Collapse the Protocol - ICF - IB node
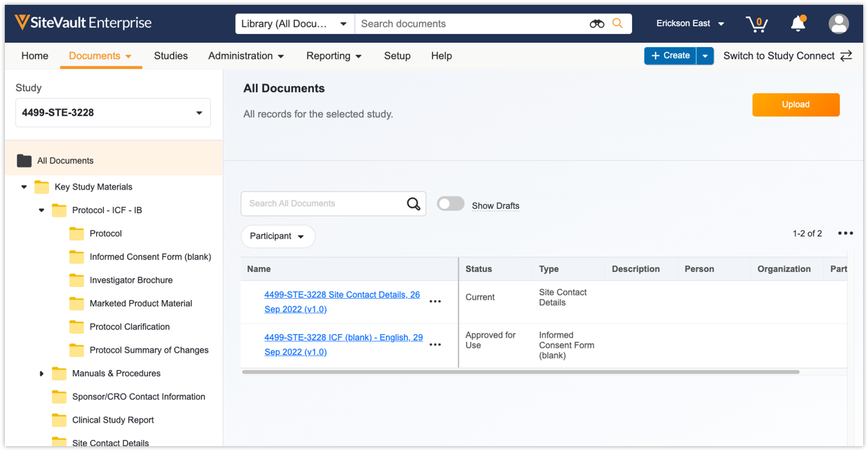 pos(41,210)
